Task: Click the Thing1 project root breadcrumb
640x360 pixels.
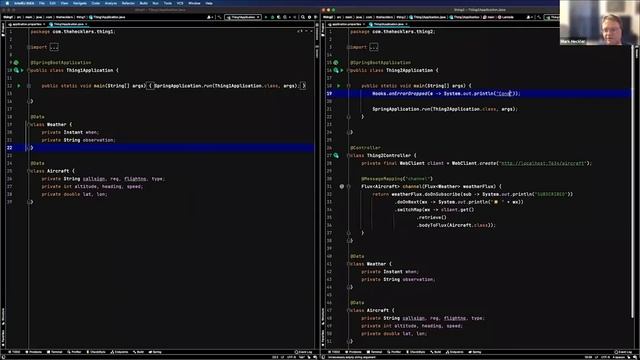Action: [8, 17]
